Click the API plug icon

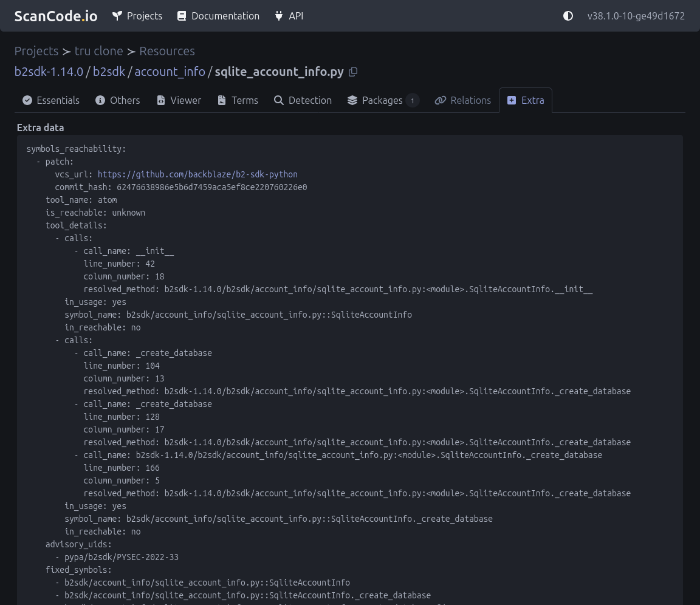coord(279,16)
